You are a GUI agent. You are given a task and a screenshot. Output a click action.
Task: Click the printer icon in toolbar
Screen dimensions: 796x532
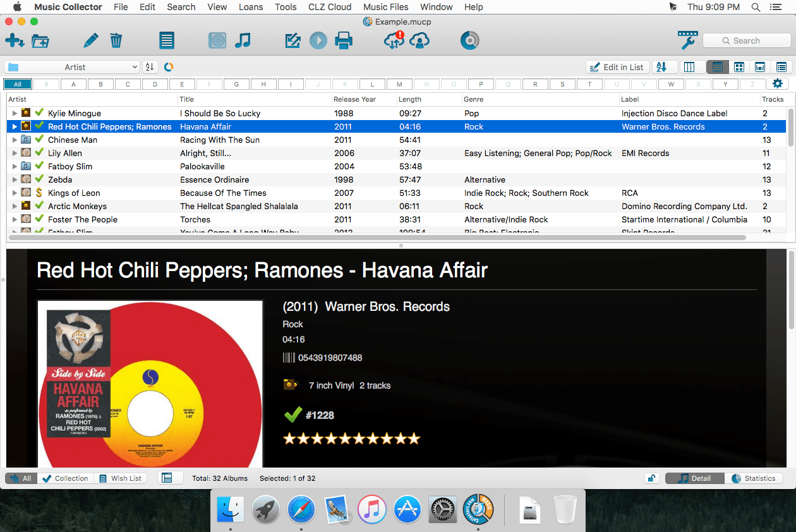pyautogui.click(x=344, y=41)
